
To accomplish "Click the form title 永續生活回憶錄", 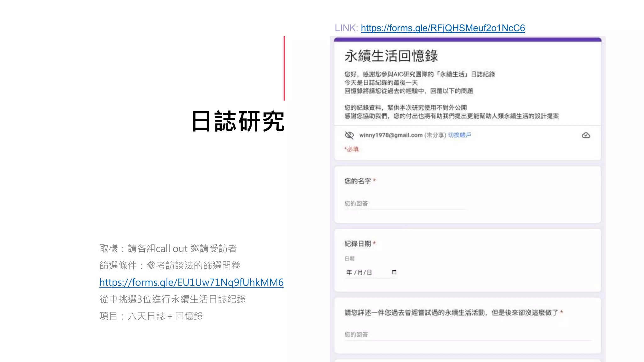I will [x=391, y=56].
